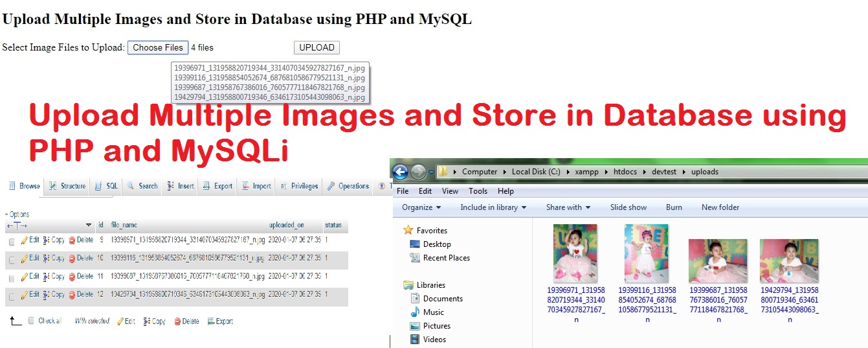Screen dimensions: 868x348
Task: Click the UPLOAD button
Action: tap(317, 47)
